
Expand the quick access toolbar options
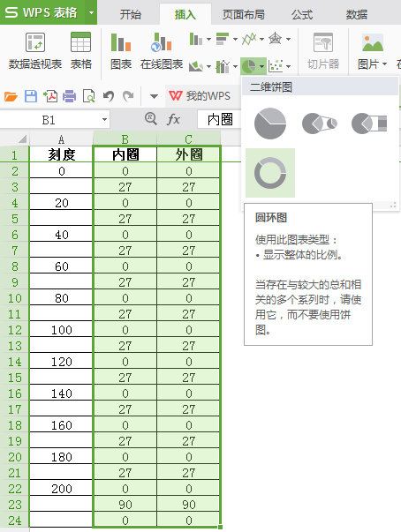click(154, 97)
